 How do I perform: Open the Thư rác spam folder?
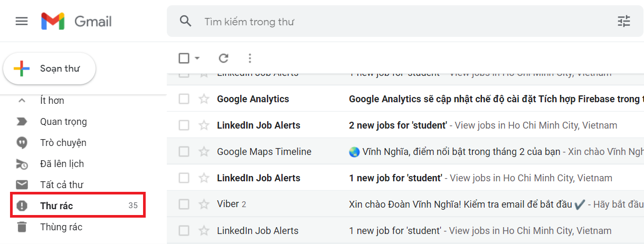point(56,206)
